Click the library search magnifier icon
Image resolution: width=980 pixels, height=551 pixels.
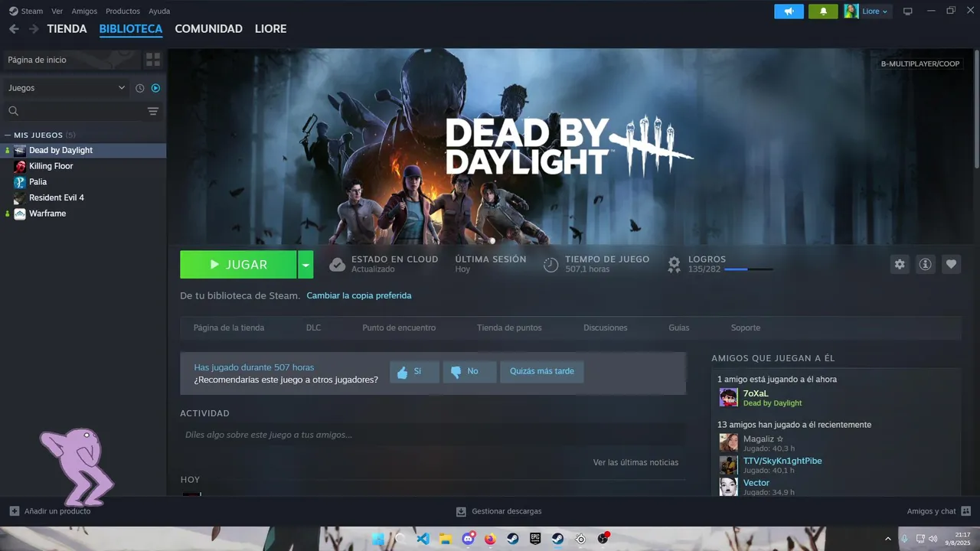tap(13, 112)
